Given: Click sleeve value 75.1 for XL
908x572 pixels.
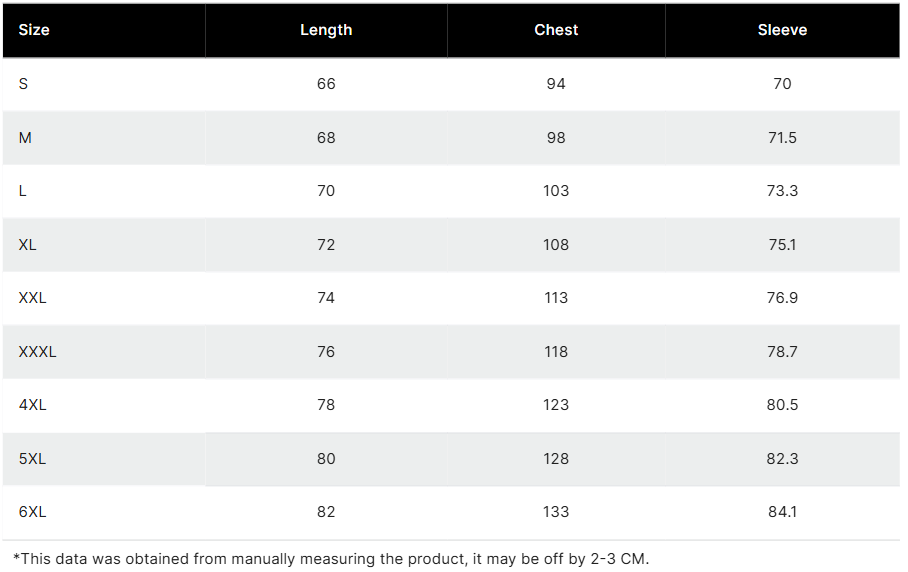Looking at the screenshot, I should pyautogui.click(x=782, y=245).
